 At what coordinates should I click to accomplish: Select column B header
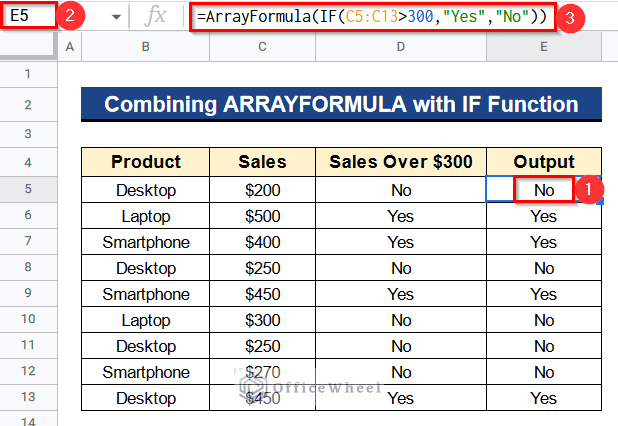tap(145, 47)
